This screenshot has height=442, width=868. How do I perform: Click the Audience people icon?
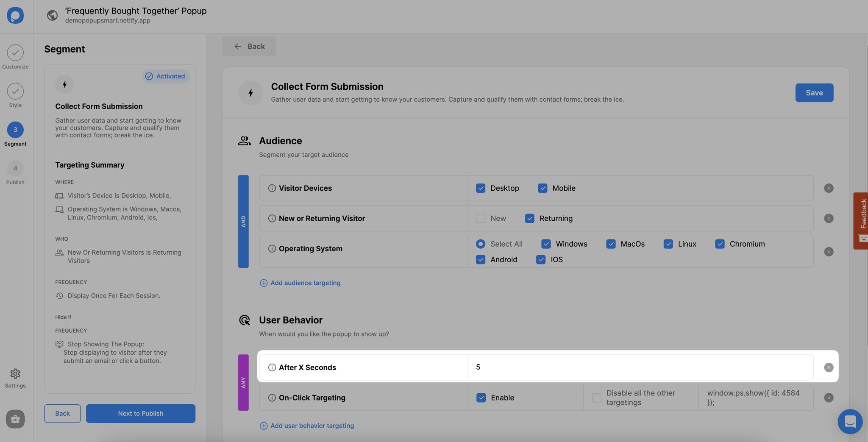[x=244, y=141]
